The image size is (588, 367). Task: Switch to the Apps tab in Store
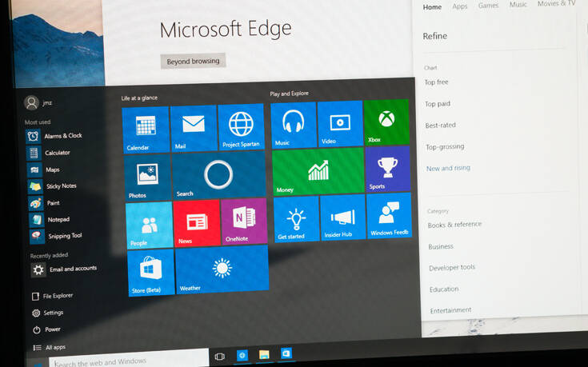click(x=460, y=6)
